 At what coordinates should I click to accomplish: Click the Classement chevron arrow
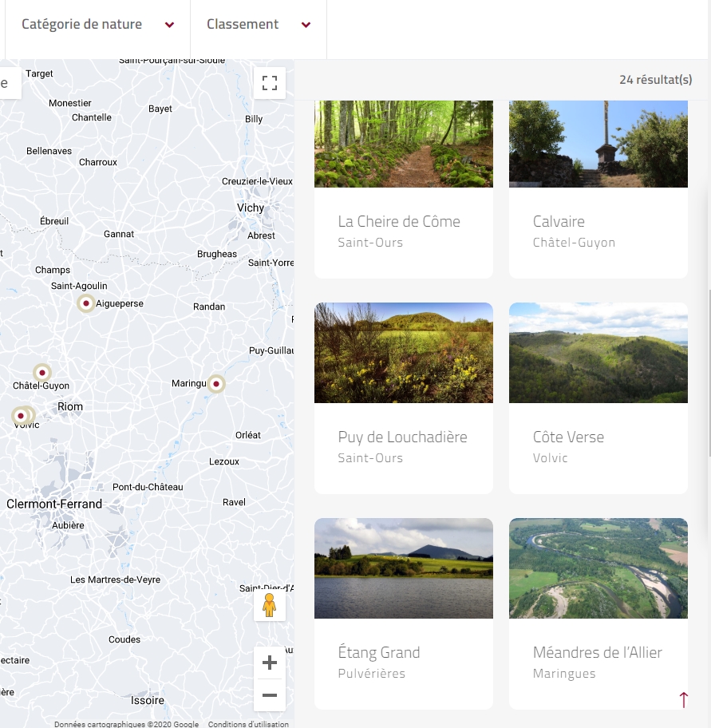pyautogui.click(x=306, y=25)
